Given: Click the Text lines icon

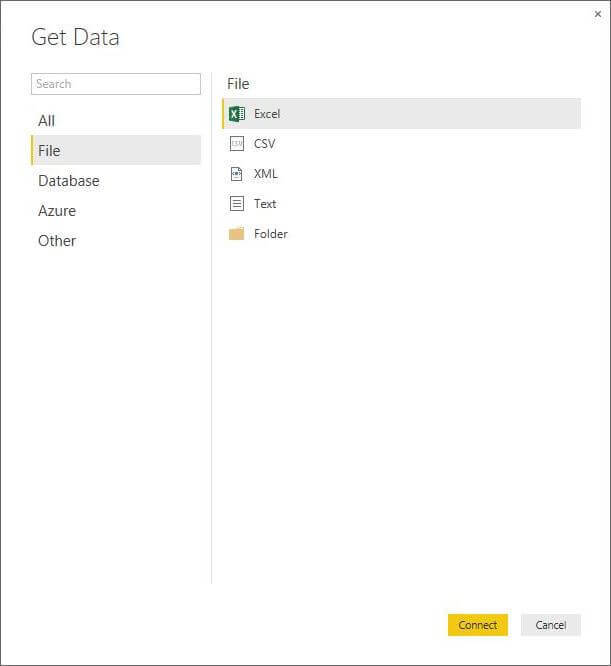Looking at the screenshot, I should [x=237, y=204].
